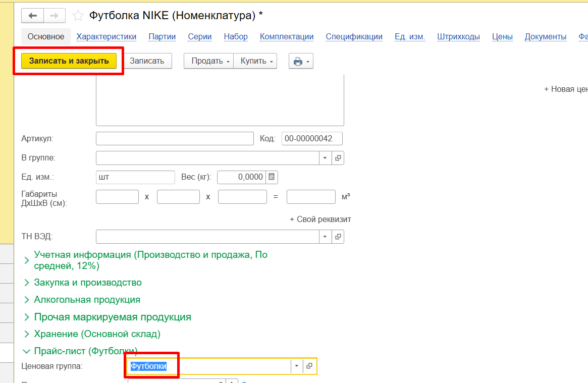Open ТН ВЭД selection form icon
The image size is (588, 383).
point(338,237)
